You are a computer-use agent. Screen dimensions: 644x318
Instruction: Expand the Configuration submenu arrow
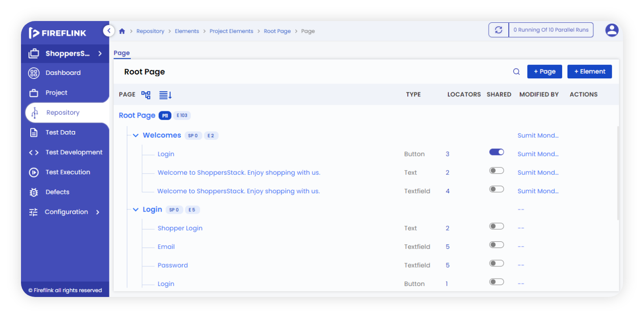98,212
